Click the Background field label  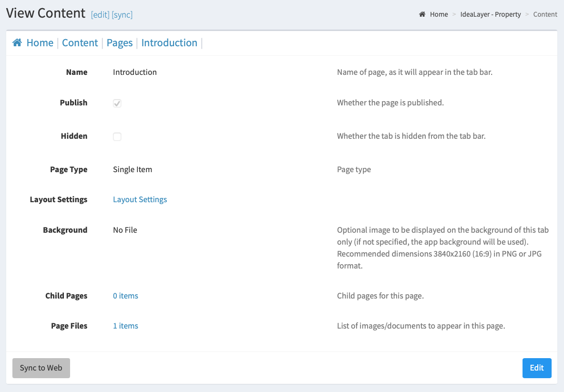tap(65, 230)
